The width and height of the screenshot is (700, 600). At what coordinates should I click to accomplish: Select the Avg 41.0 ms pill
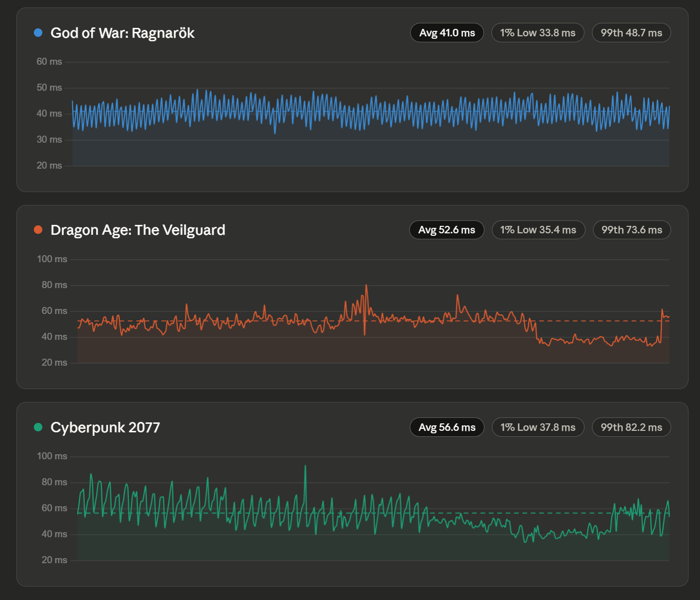(447, 33)
